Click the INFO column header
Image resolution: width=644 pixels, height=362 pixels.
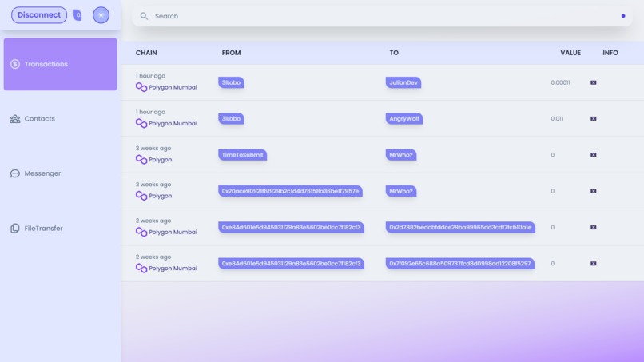click(610, 53)
